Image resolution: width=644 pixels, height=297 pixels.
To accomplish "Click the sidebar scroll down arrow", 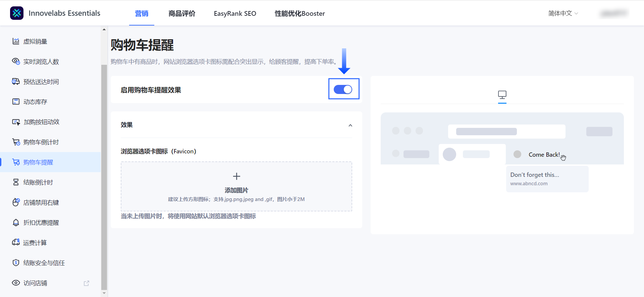I will pos(104,293).
